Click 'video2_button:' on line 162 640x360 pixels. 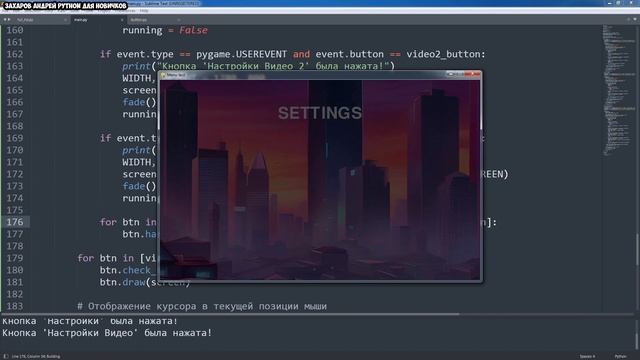point(446,54)
